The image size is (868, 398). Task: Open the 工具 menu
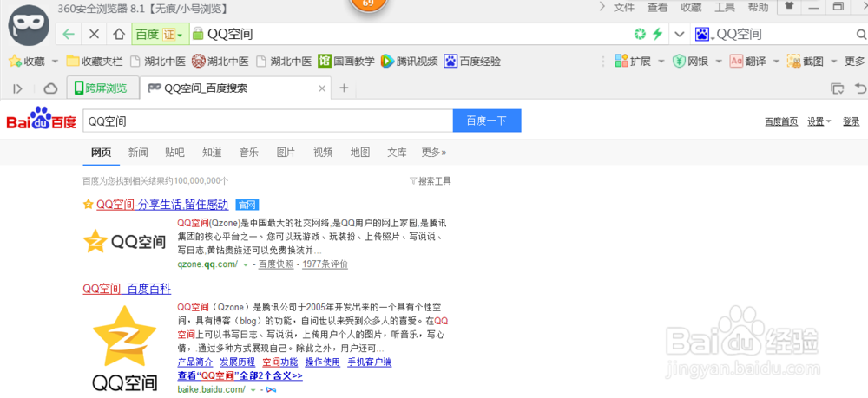(725, 7)
